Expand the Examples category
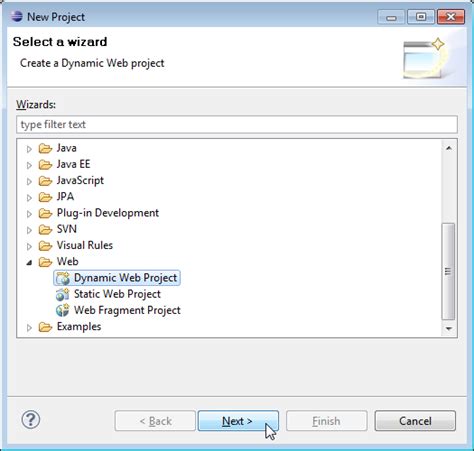Screen dimensions: 474x451 tap(29, 328)
